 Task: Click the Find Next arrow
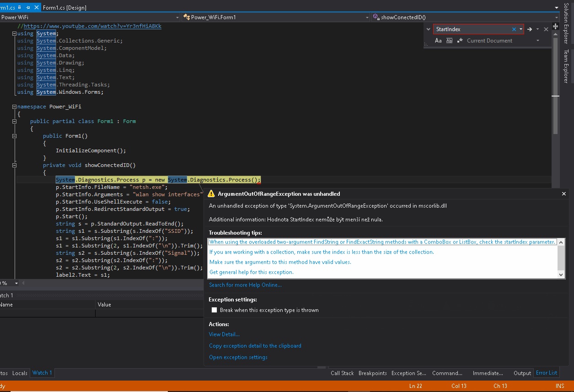coord(529,29)
